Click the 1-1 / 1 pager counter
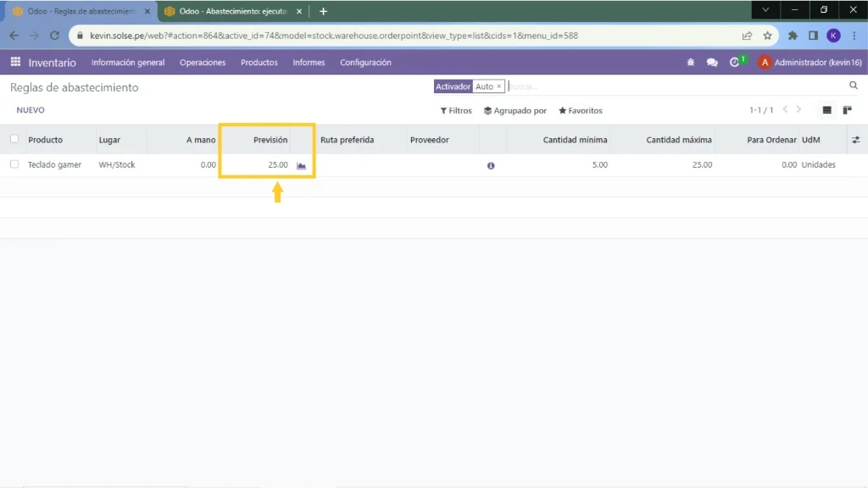 (x=760, y=110)
